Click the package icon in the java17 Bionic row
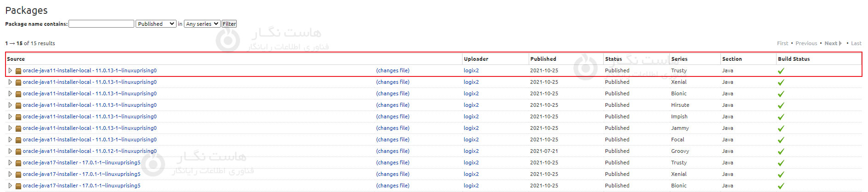This screenshot has height=192, width=868. [x=18, y=186]
